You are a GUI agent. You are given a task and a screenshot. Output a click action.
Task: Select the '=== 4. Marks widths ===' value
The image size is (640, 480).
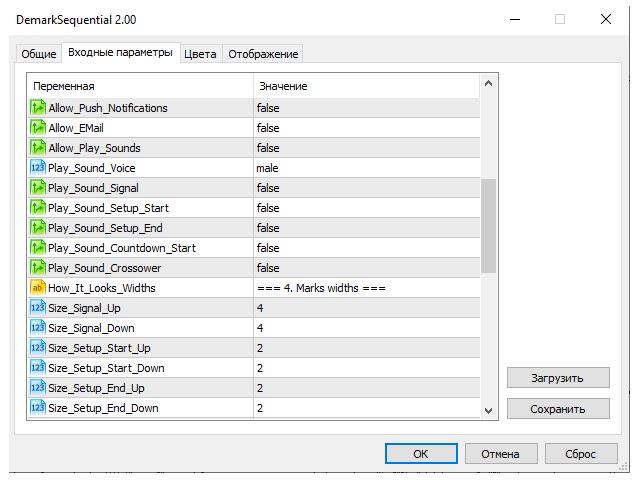pos(322,288)
